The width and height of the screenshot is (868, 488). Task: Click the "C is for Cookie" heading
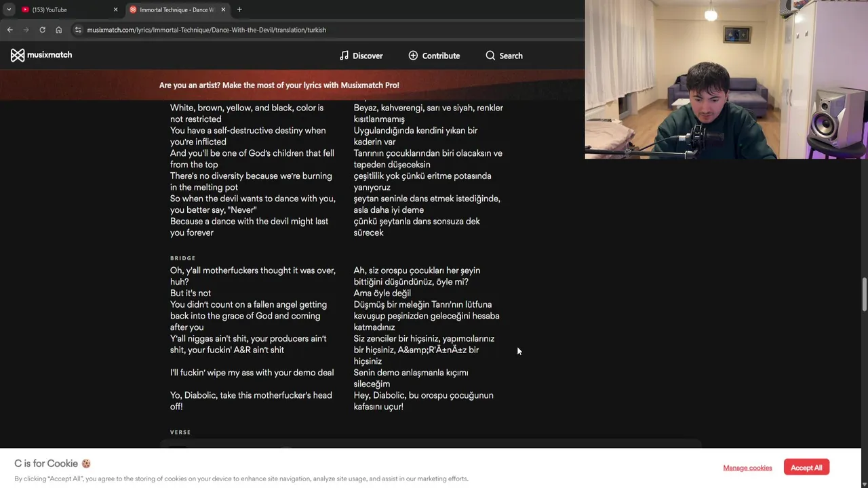pyautogui.click(x=52, y=464)
